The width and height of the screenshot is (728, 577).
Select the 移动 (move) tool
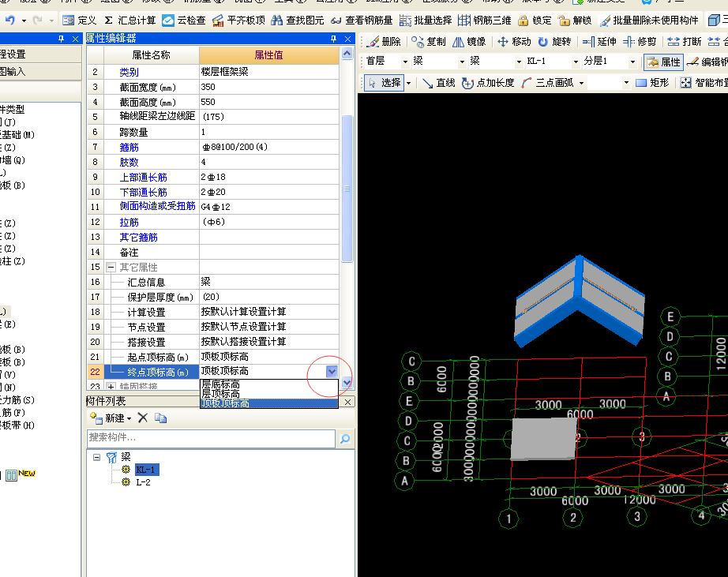514,42
